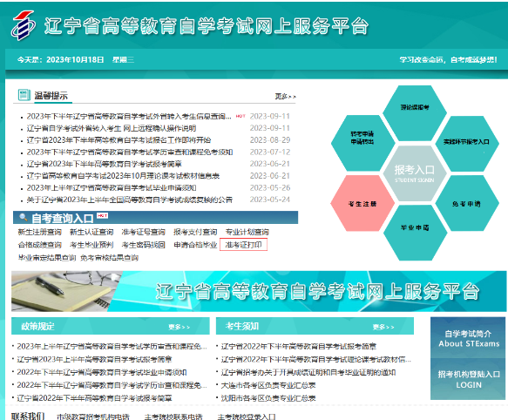Open notice 2023年下半年辽宁省高等教育自学考试外省转入考生信息查询
Image resolution: width=508 pixels, height=420 pixels.
point(129,116)
